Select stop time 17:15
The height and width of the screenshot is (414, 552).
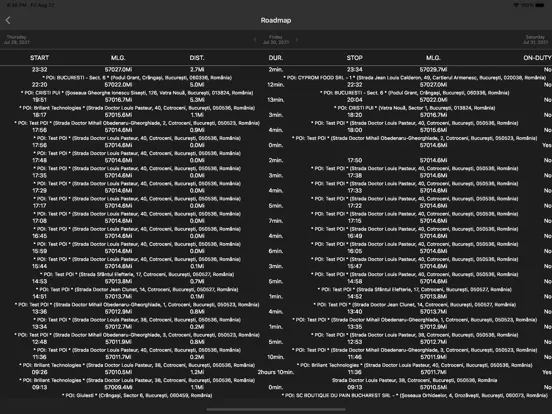click(355, 221)
